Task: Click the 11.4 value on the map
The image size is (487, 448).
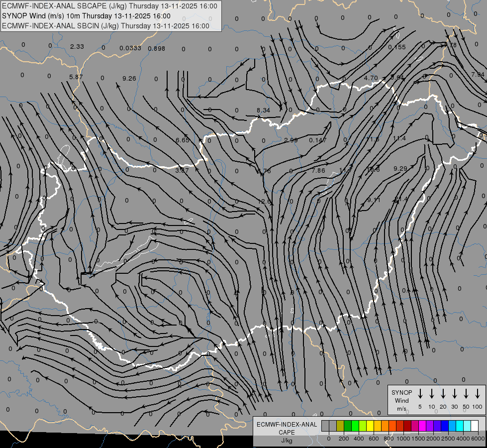Action: (x=399, y=138)
